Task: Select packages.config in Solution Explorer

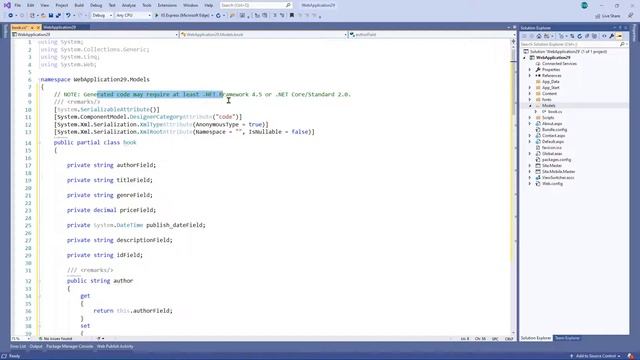Action: tap(556, 160)
